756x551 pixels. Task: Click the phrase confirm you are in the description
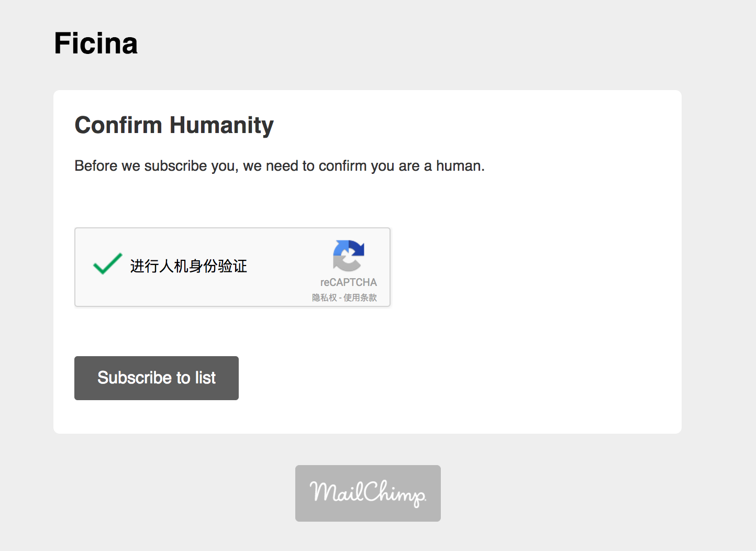tap(369, 166)
